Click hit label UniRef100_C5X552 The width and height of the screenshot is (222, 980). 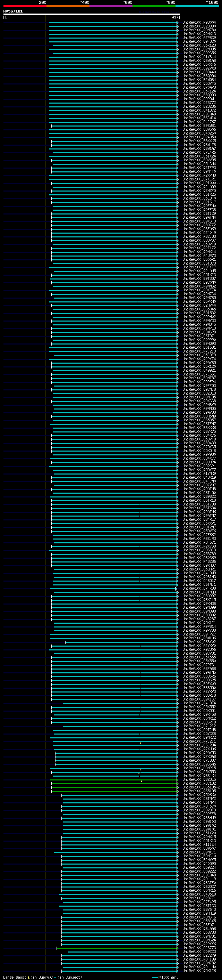point(199,707)
